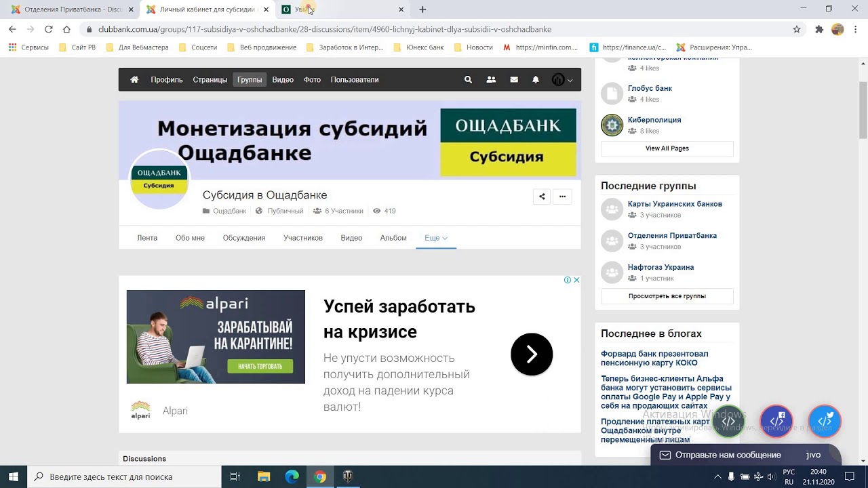
Task: Open the notifications bell icon
Action: point(536,80)
